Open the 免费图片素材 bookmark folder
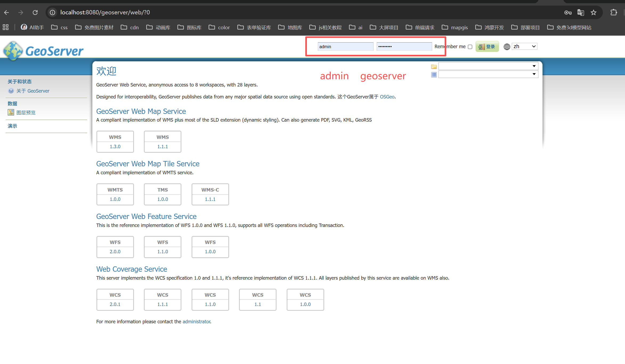 pyautogui.click(x=94, y=27)
